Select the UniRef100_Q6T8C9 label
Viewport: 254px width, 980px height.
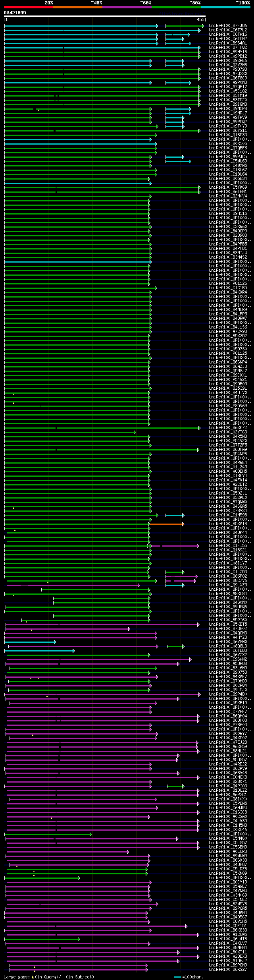(x=228, y=78)
